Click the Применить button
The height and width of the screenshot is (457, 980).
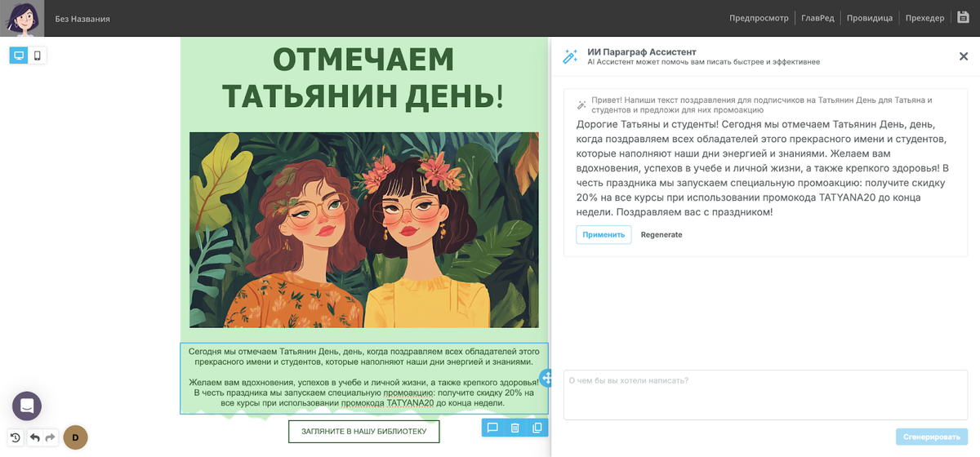click(604, 234)
